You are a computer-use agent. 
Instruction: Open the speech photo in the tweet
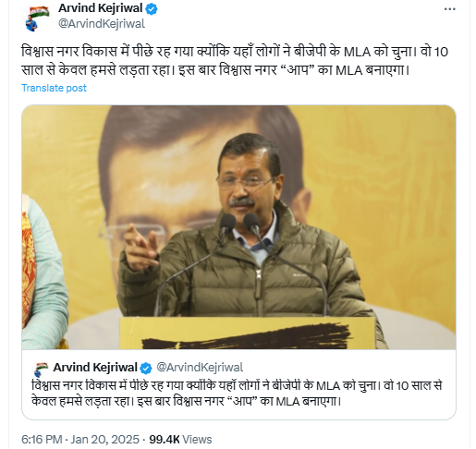238,227
